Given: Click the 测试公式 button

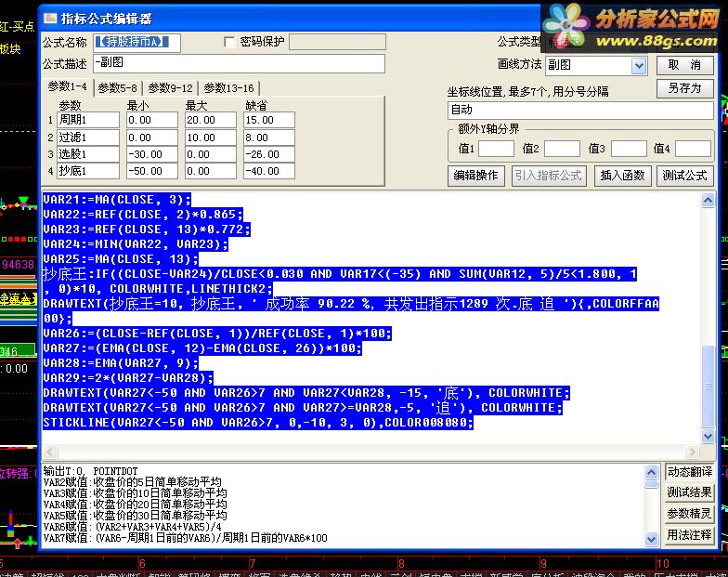Looking at the screenshot, I should point(685,176).
